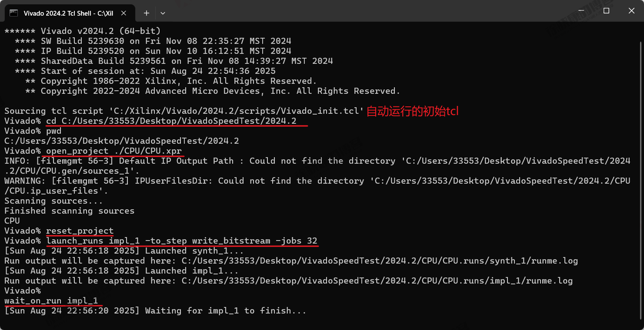Expand the new tab profile dropdown chevron

(x=163, y=13)
